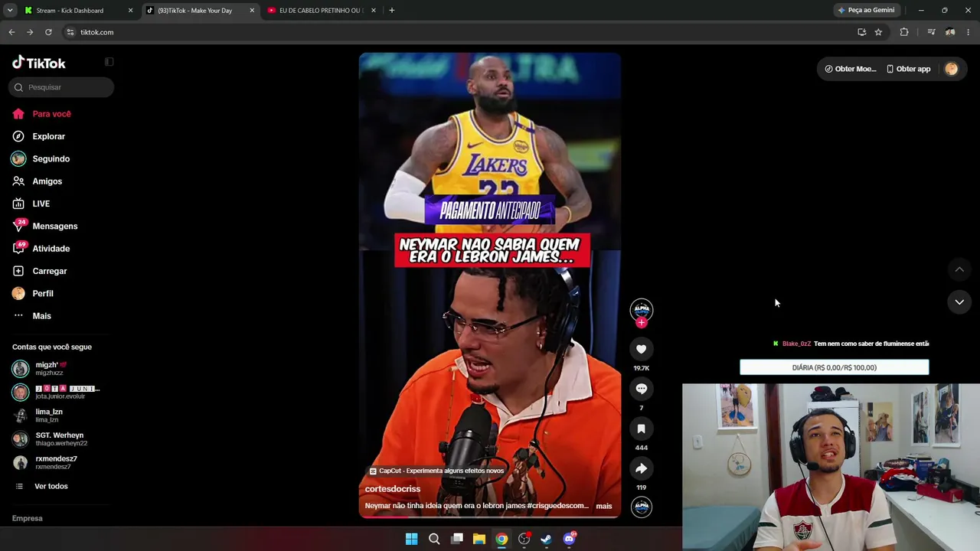Open the Explorar compass icon
This screenshot has height=551, width=980.
coord(18,136)
